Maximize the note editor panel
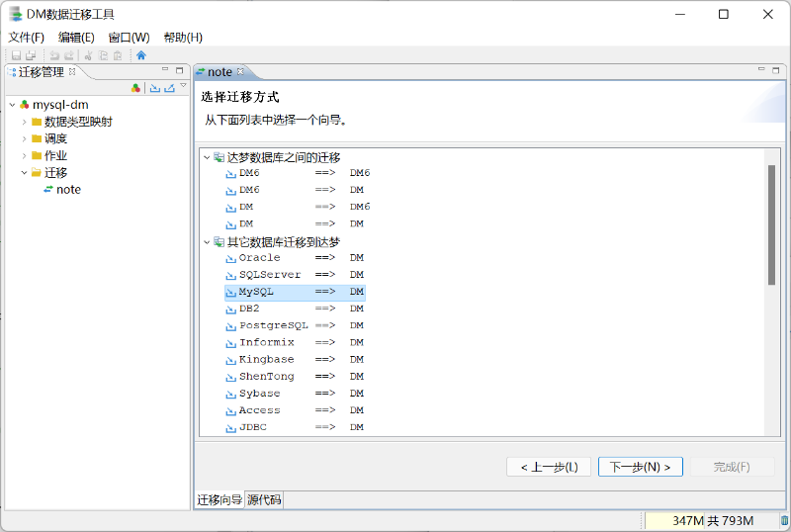 776,70
